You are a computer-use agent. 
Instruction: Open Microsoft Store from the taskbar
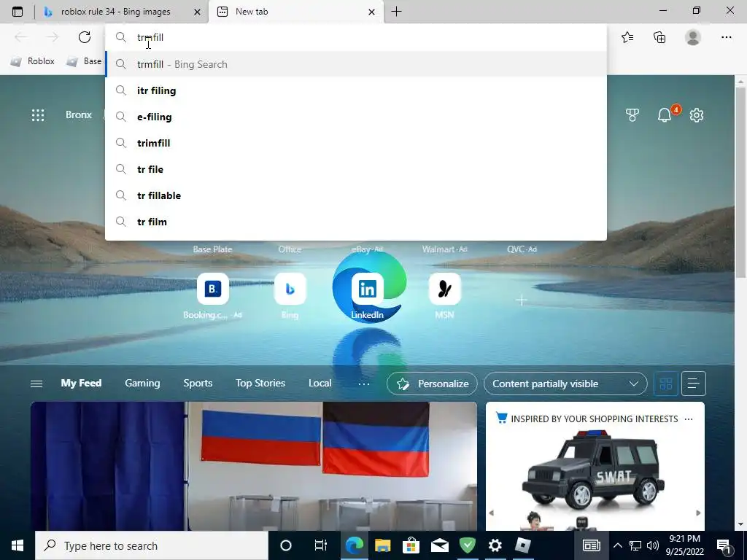click(x=411, y=545)
